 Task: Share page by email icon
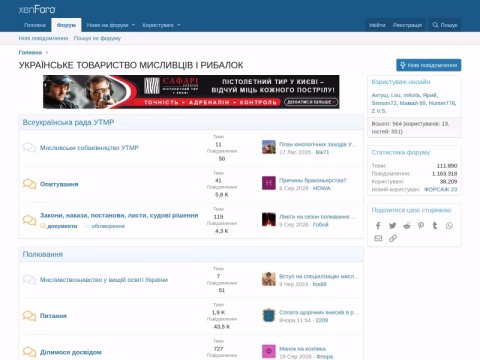(x=378, y=238)
